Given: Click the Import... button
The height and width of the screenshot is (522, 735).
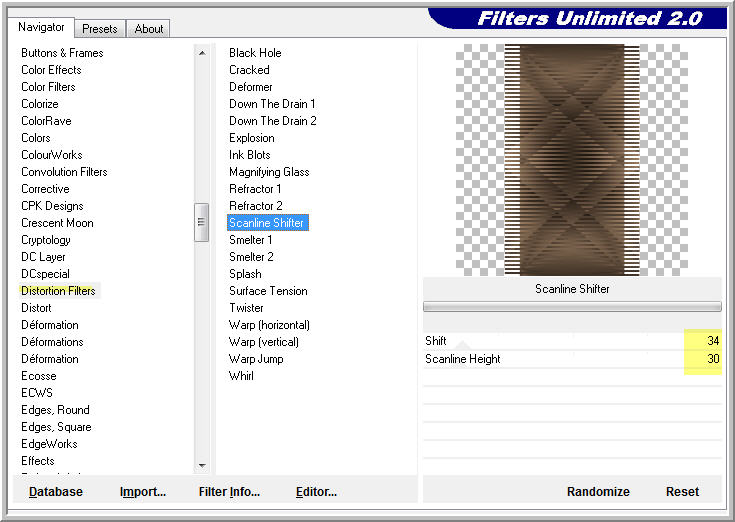Looking at the screenshot, I should 142,492.
